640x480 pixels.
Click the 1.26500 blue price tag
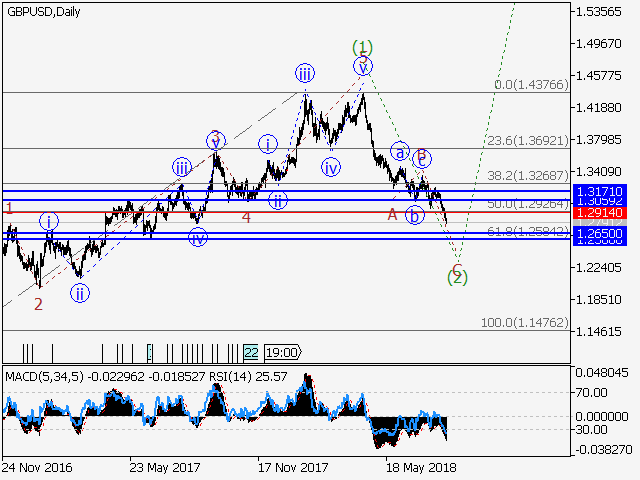coord(599,232)
